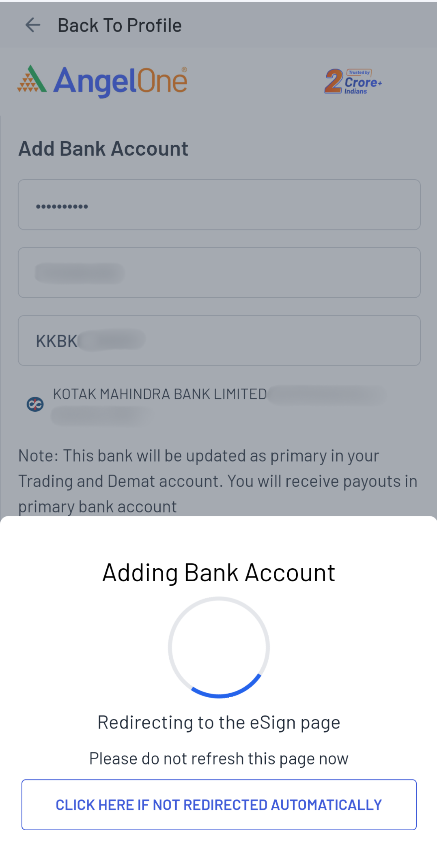437x868 pixels.
Task: Click the "Adding Bank Account" sheet title
Action: (219, 573)
